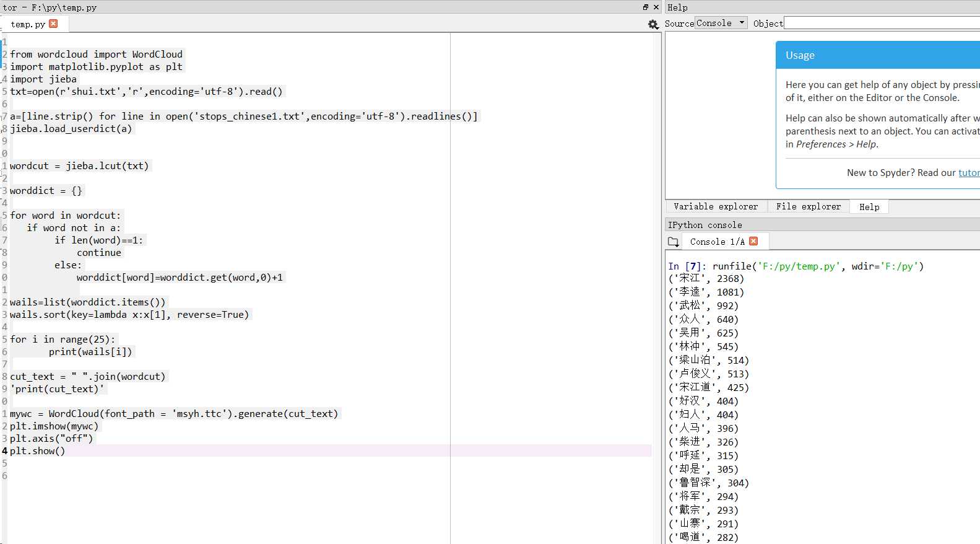Click the 'else:' statement line
This screenshot has width=980, height=544.
[x=68, y=265]
